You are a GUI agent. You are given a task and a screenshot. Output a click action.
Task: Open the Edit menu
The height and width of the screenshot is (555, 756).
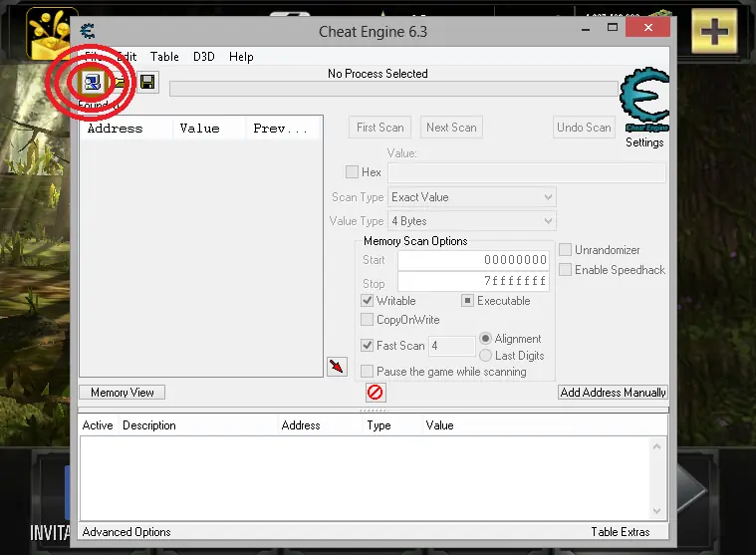click(126, 57)
